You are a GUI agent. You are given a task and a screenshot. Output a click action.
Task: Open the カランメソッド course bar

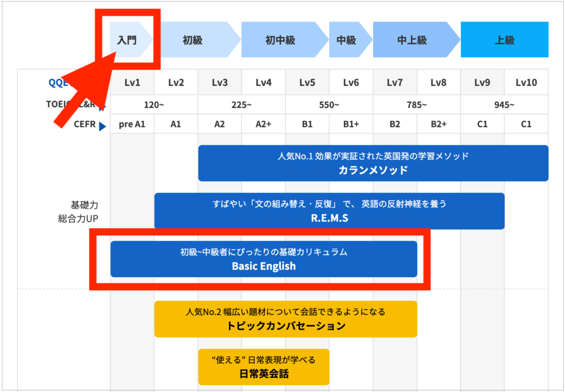pos(373,163)
